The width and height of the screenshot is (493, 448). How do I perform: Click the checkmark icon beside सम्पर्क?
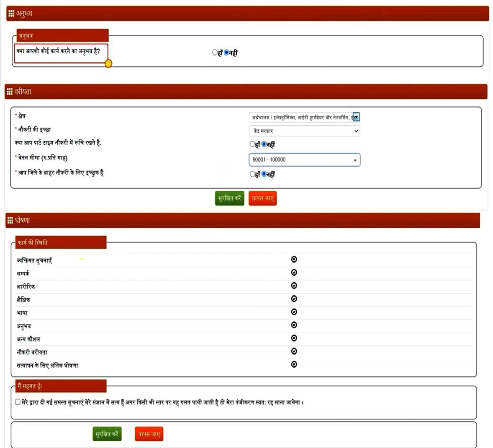(294, 273)
